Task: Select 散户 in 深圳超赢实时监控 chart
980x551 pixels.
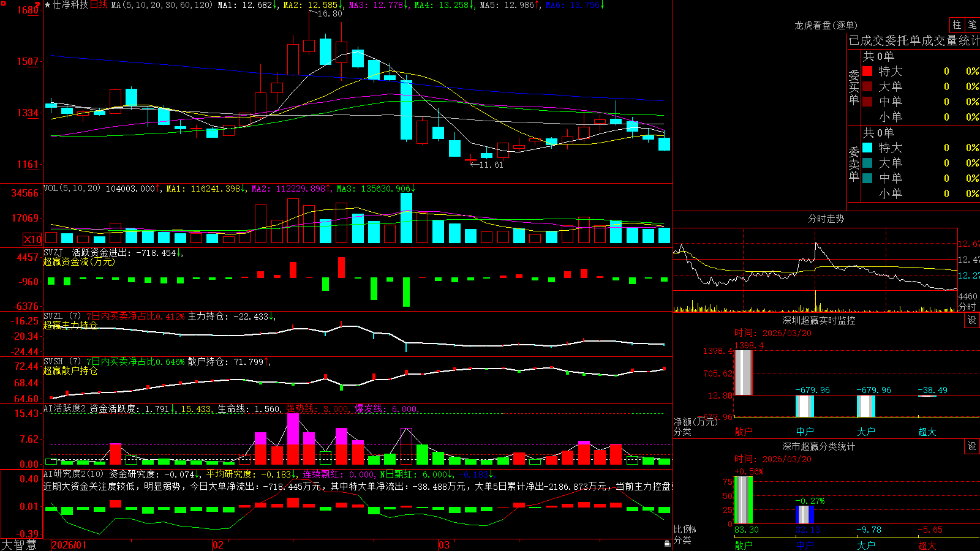Action: coord(744,432)
